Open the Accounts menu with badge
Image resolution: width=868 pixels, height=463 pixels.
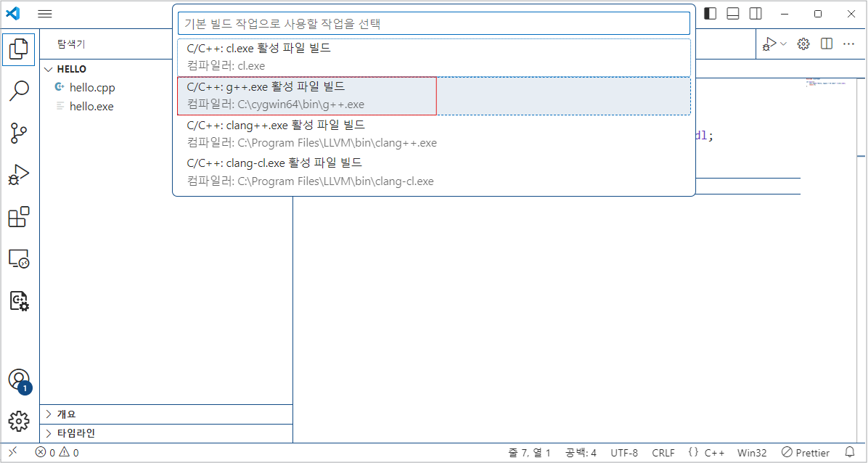pos(20,380)
